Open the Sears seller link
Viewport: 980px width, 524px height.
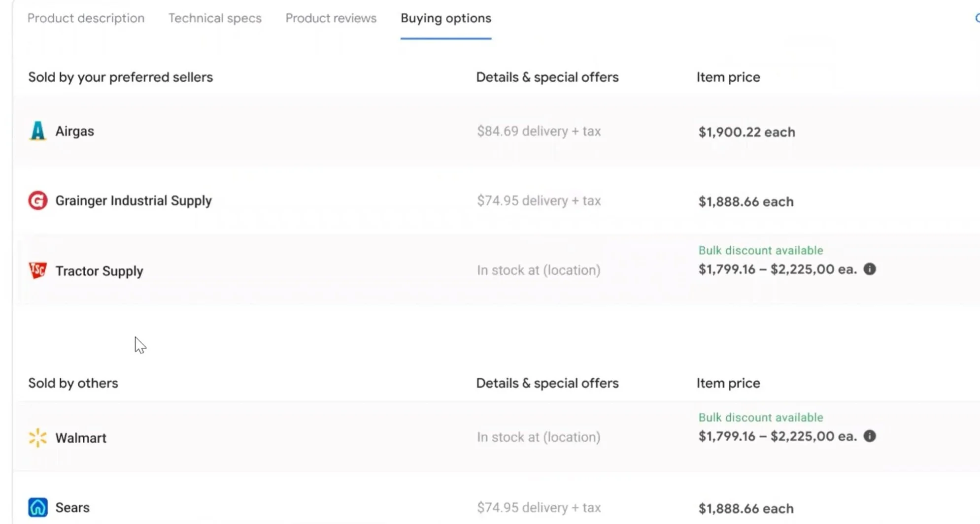(x=72, y=507)
